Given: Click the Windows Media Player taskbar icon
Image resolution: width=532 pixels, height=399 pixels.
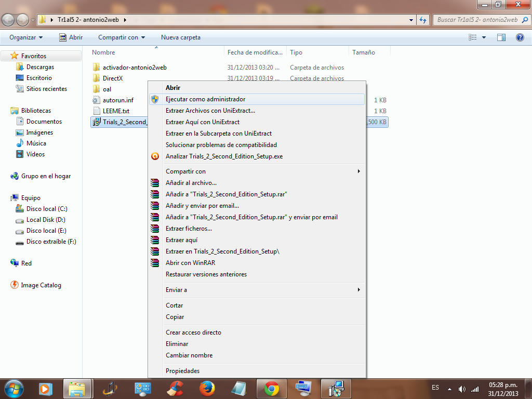Looking at the screenshot, I should coord(46,388).
